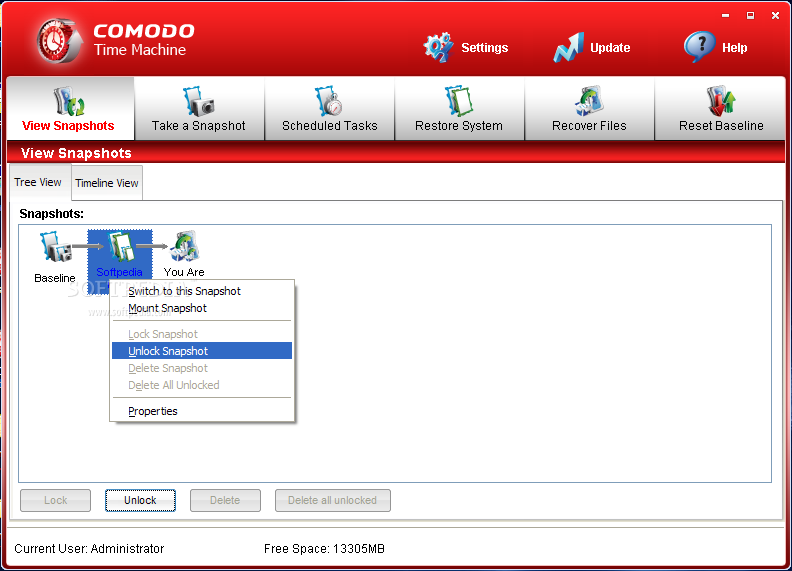Image resolution: width=792 pixels, height=571 pixels.
Task: Click the Delete button
Action: click(x=225, y=500)
